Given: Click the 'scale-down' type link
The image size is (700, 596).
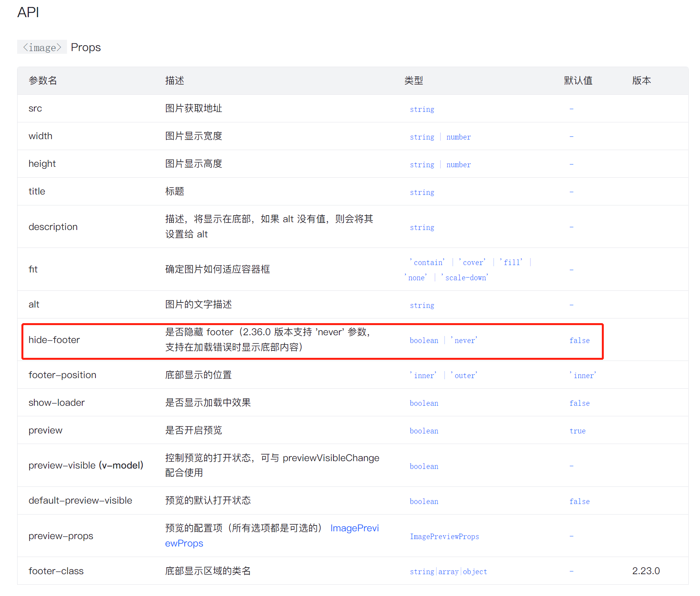Looking at the screenshot, I should 465,278.
